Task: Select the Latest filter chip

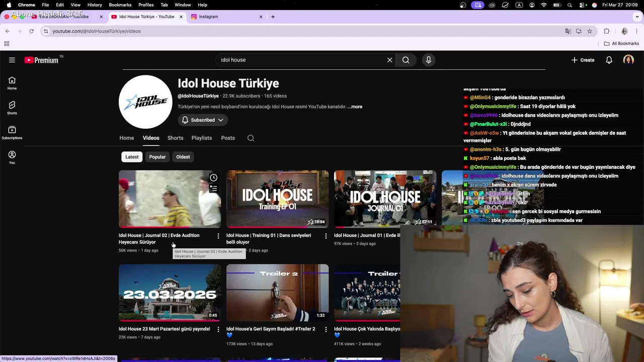Action: point(132,157)
